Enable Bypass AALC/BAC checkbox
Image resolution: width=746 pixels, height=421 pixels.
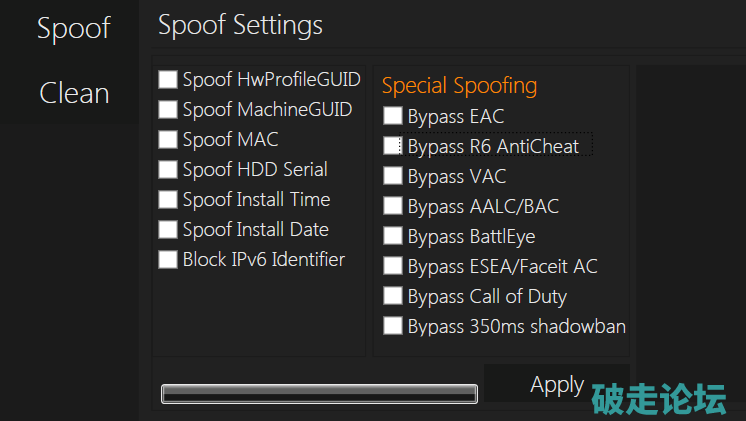point(393,207)
